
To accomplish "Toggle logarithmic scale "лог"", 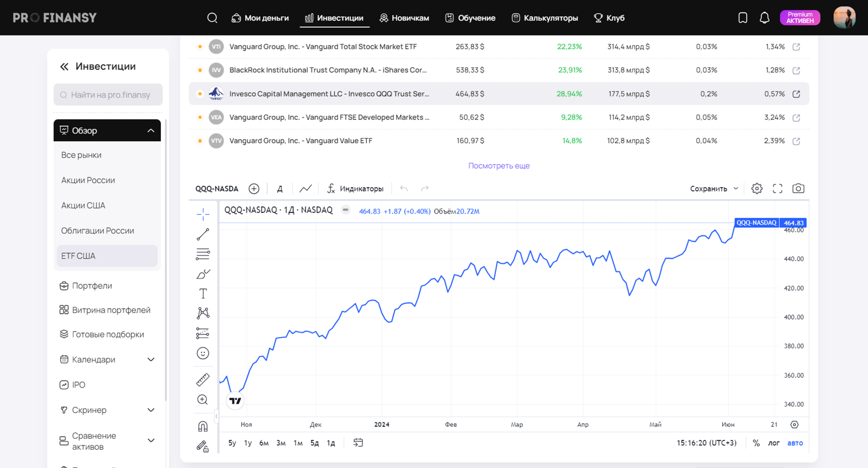I will (773, 443).
